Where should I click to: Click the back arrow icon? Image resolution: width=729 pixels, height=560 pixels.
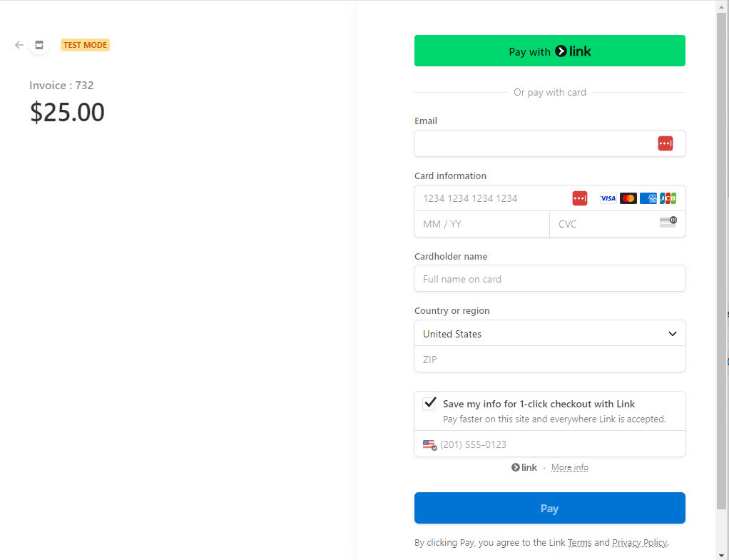pyautogui.click(x=19, y=45)
